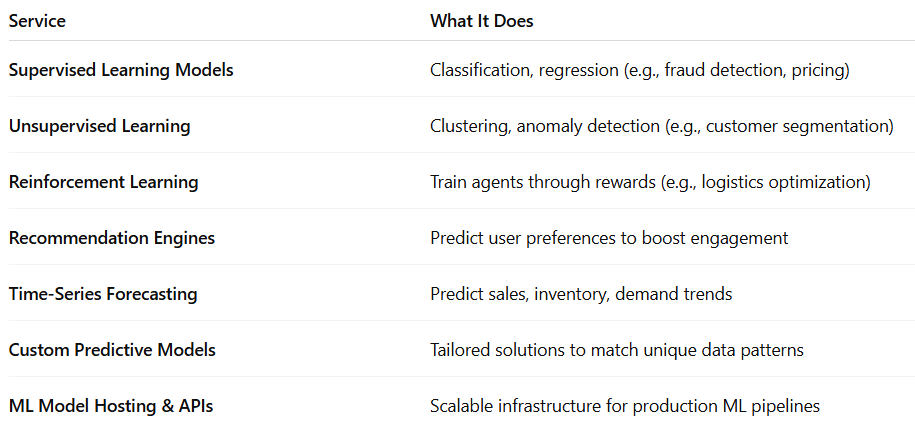The width and height of the screenshot is (915, 443).
Task: Click the "What It Does" column header
Action: point(481,20)
